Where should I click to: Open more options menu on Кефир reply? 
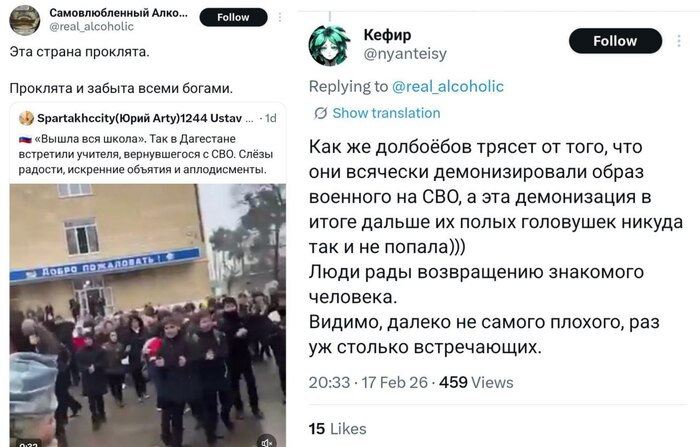[x=679, y=41]
